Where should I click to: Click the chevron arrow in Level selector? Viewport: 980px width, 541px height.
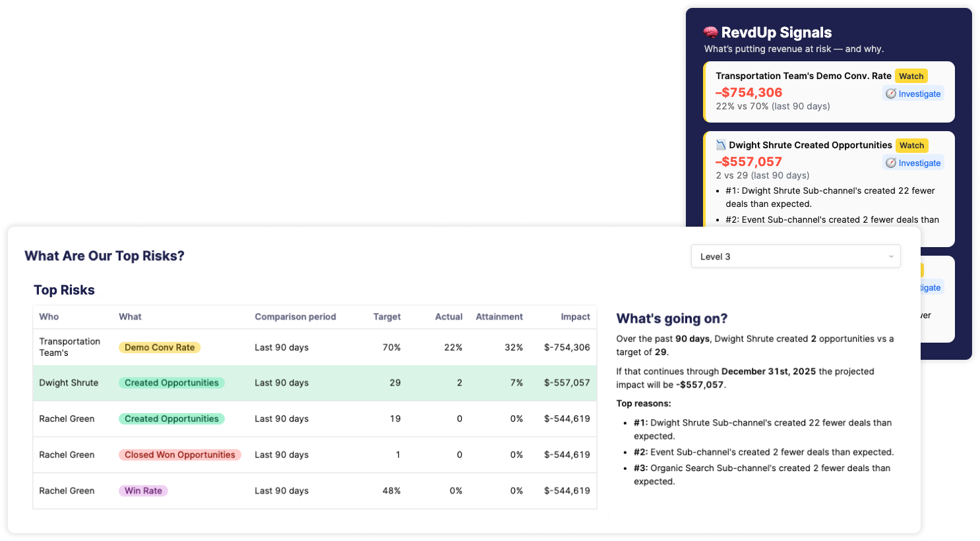[891, 256]
